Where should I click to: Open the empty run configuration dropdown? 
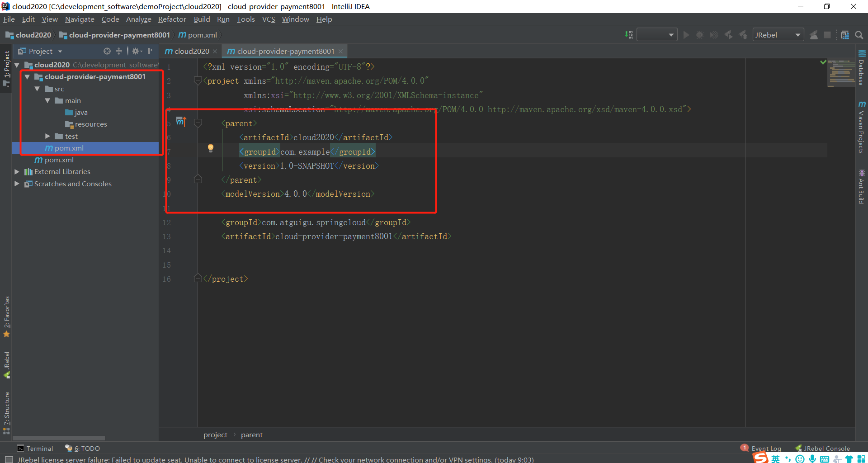tap(657, 35)
